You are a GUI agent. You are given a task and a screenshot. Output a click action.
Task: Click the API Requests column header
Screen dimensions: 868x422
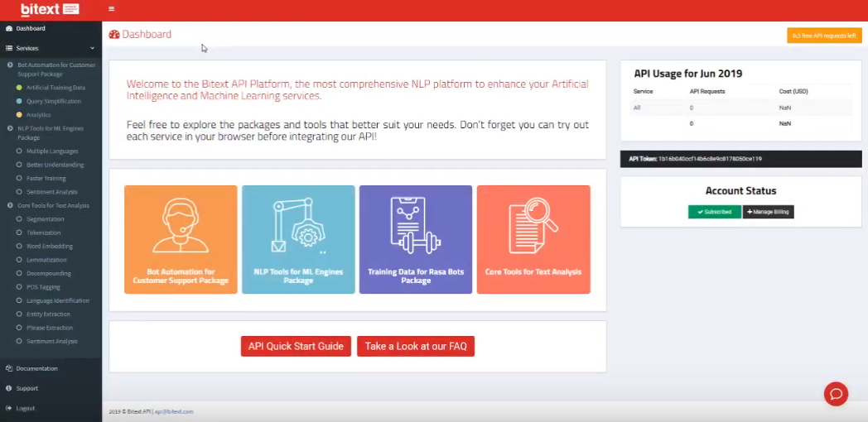(x=707, y=91)
